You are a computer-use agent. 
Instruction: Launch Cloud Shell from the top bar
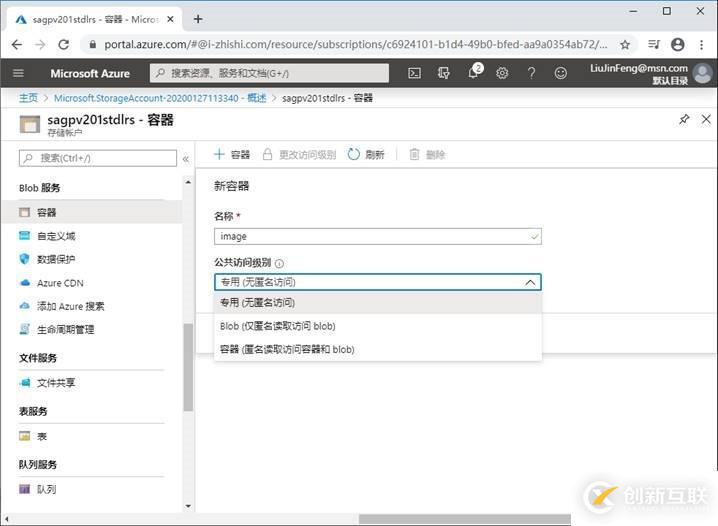click(x=414, y=73)
